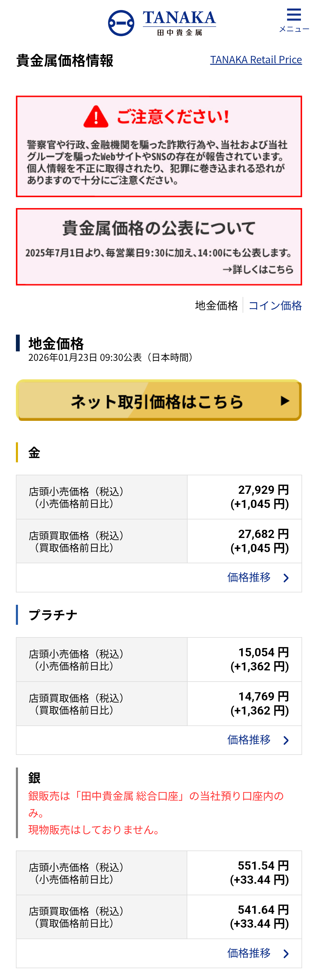Click gold retail price 27,929 円 value
This screenshot has height=980, width=318.
263,490
